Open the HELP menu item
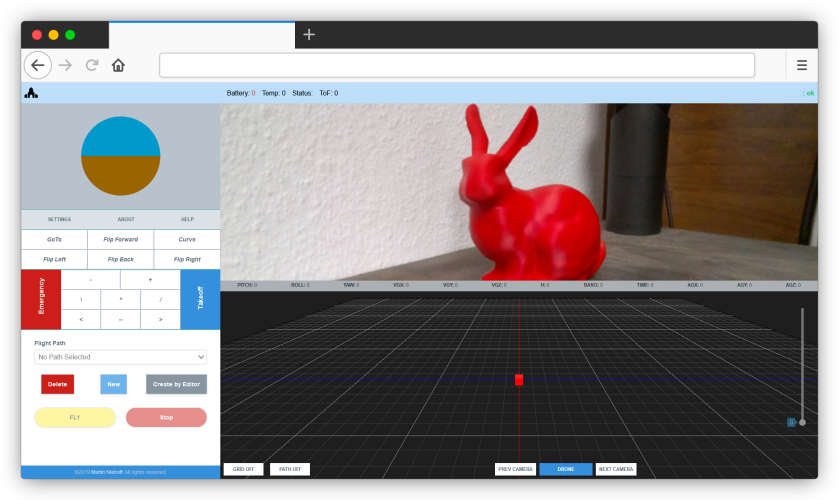The image size is (839, 500). pos(187,219)
